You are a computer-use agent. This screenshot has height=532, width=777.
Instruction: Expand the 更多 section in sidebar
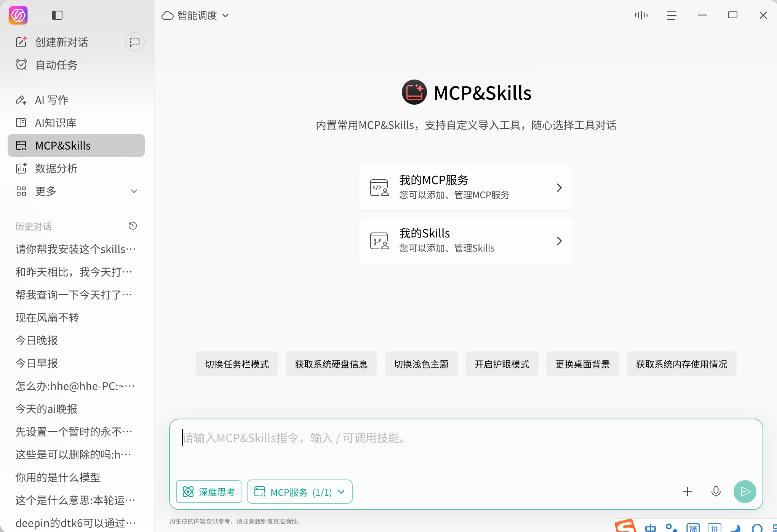coord(76,191)
